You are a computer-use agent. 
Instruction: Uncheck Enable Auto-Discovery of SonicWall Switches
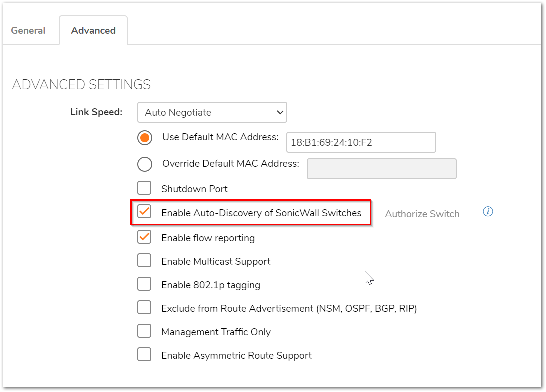click(x=144, y=212)
